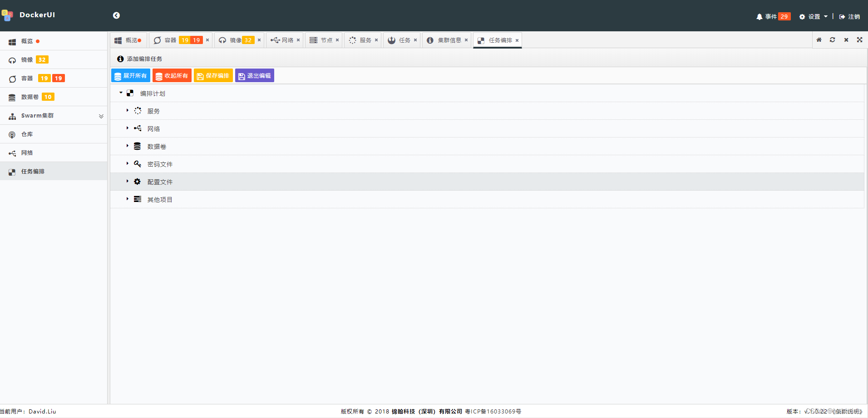
Task: Click the orange 32 badge beside sidebar 镜像
Action: coord(42,59)
